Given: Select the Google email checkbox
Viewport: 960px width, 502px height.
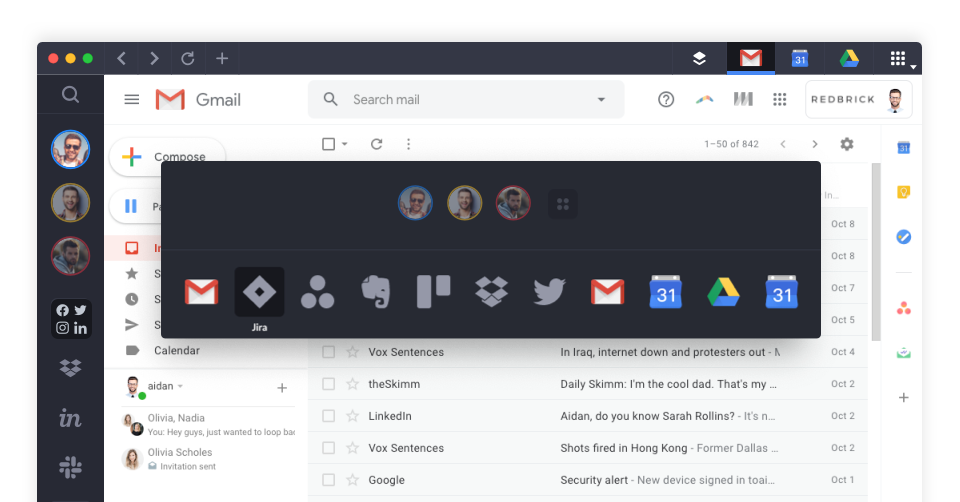Looking at the screenshot, I should [329, 480].
